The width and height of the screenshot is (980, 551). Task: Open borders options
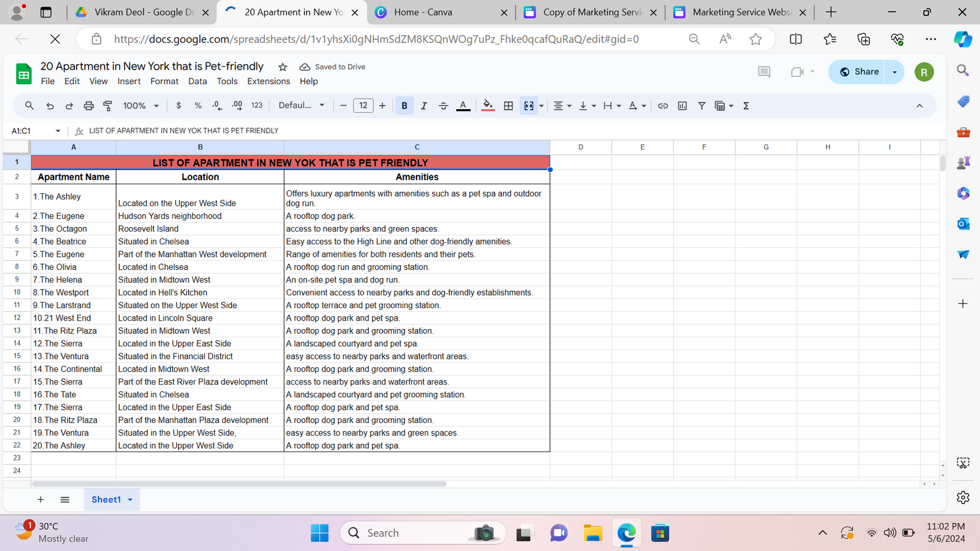pyautogui.click(x=509, y=106)
